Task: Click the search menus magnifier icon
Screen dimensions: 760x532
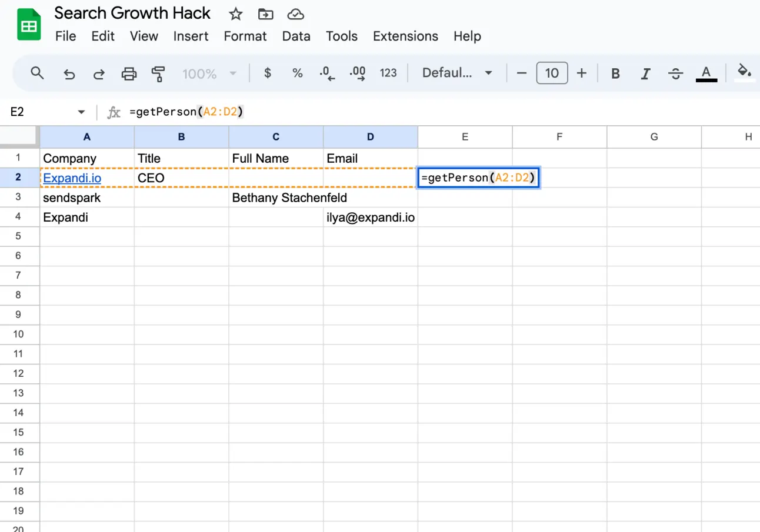Action: 38,73
